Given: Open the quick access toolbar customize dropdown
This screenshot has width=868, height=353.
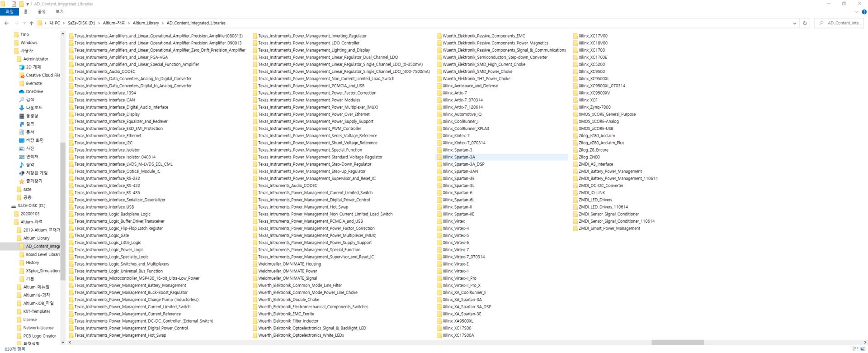Looking at the screenshot, I should [x=28, y=4].
